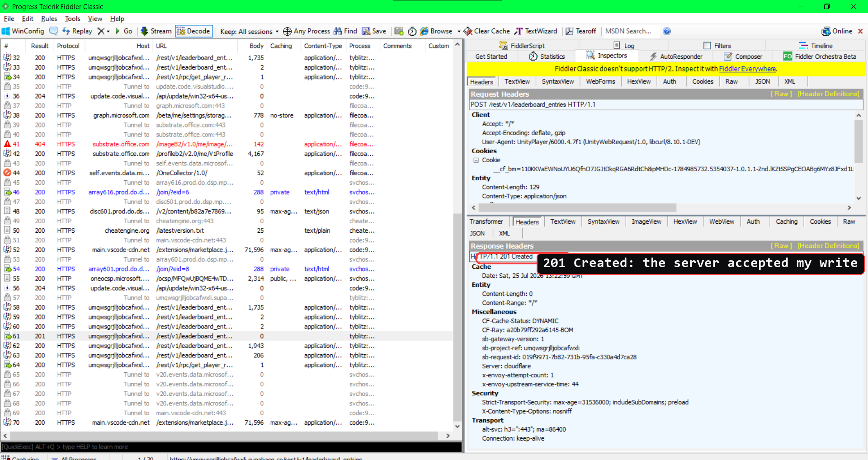Click Clear Cache in the toolbar
The height and width of the screenshot is (460, 868).
pyautogui.click(x=487, y=31)
